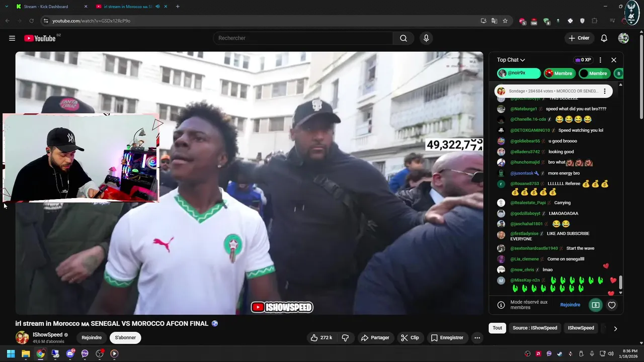
Task: Click the 0 XP crown badge
Action: (x=583, y=60)
